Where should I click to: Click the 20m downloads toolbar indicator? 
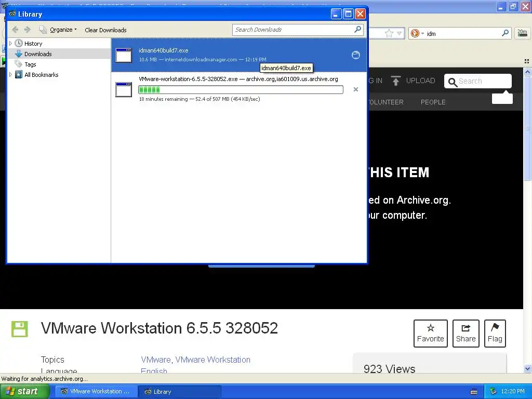(522, 33)
